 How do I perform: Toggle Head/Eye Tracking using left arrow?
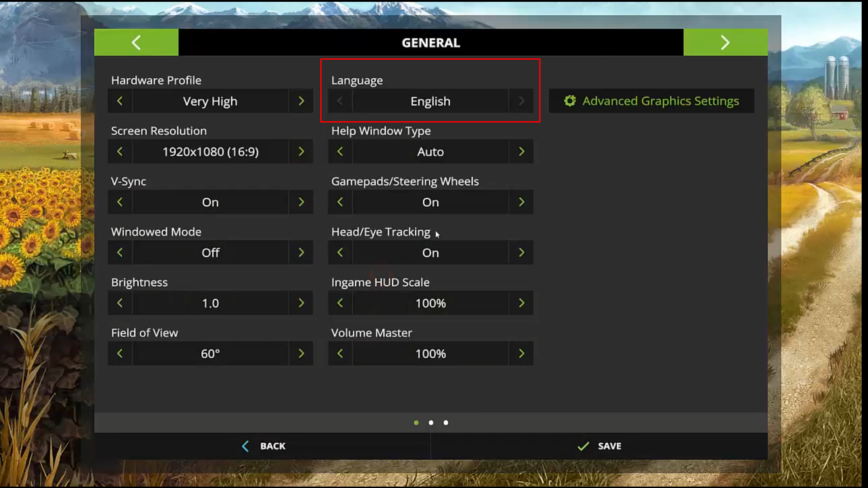[x=340, y=252]
